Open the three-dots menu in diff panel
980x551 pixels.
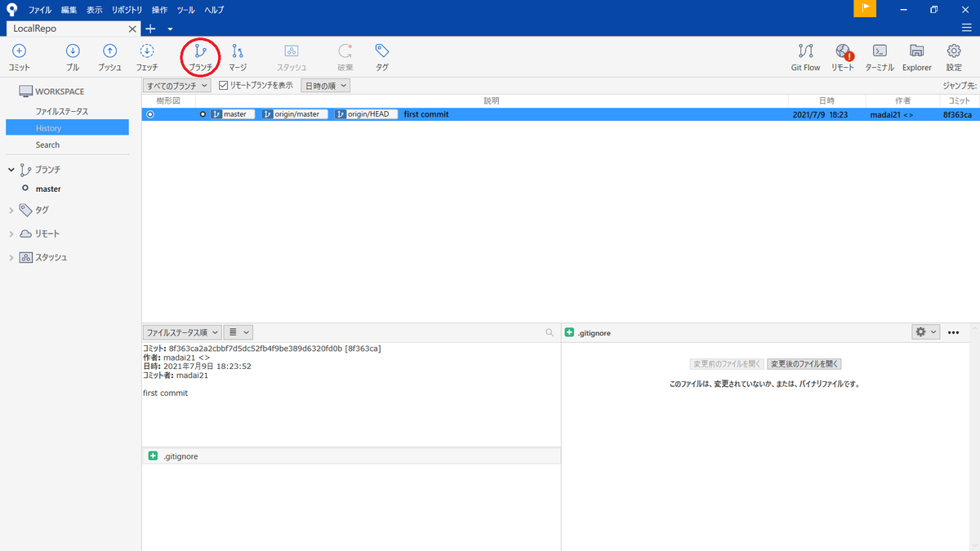(x=953, y=332)
